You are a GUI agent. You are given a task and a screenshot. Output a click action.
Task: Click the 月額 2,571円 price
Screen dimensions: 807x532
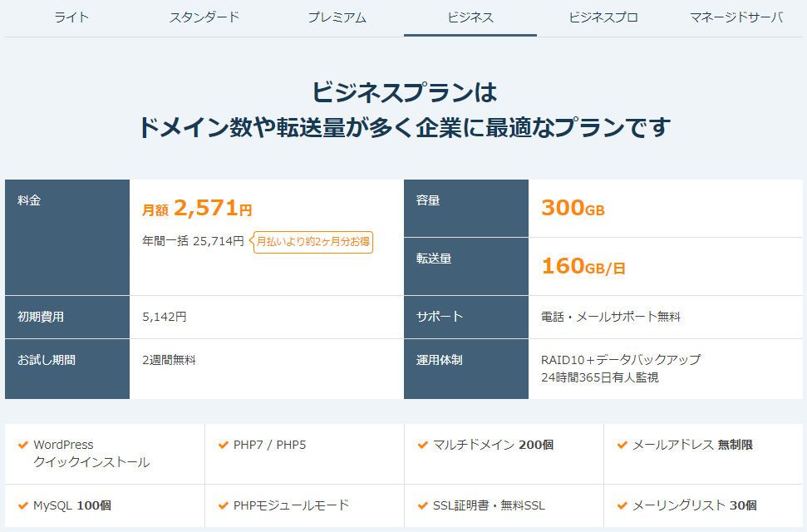tap(197, 208)
